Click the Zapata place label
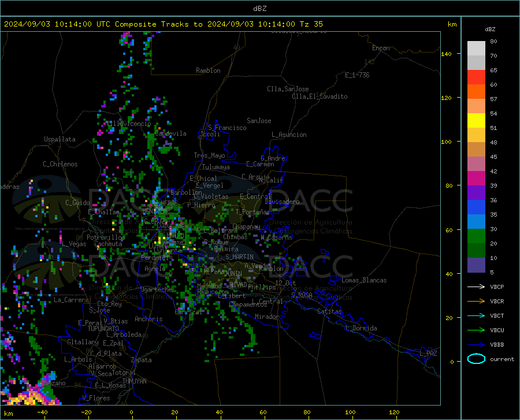 click(x=142, y=360)
